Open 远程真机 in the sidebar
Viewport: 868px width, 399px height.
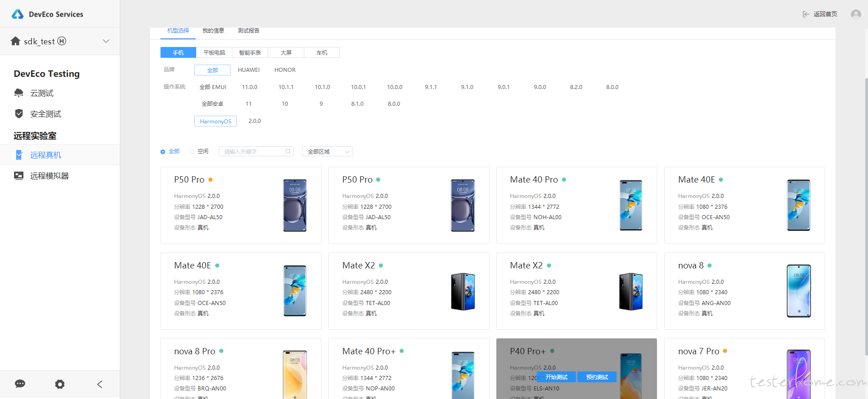pyautogui.click(x=46, y=155)
